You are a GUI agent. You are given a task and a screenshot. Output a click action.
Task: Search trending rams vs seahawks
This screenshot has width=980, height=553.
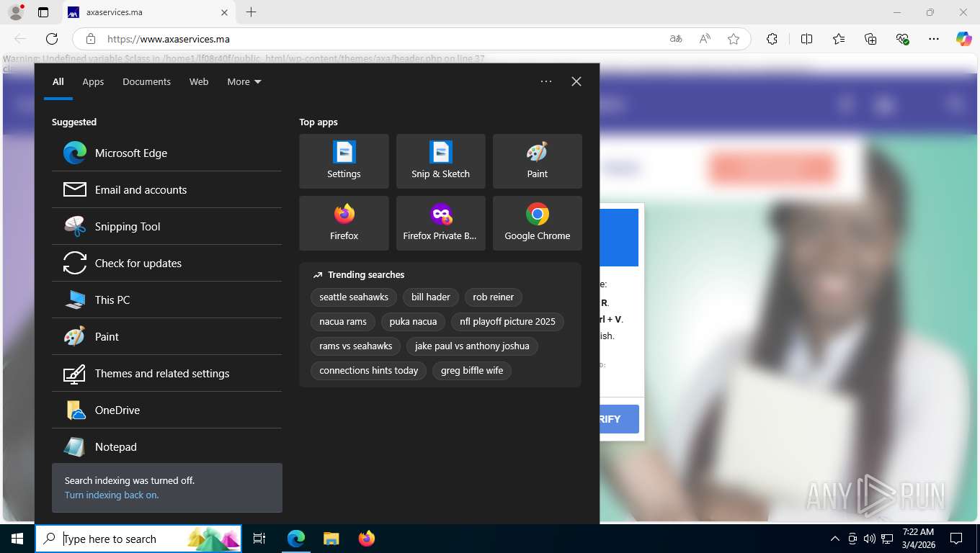pos(356,346)
